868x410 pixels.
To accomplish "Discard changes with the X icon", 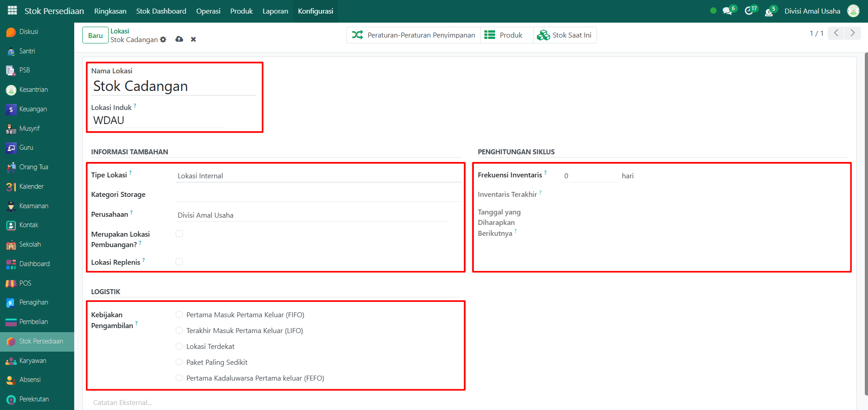I will (193, 39).
